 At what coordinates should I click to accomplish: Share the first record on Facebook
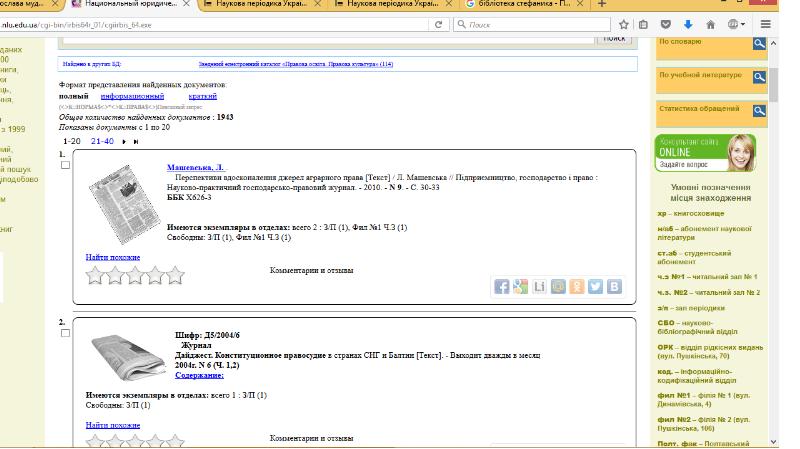501,287
